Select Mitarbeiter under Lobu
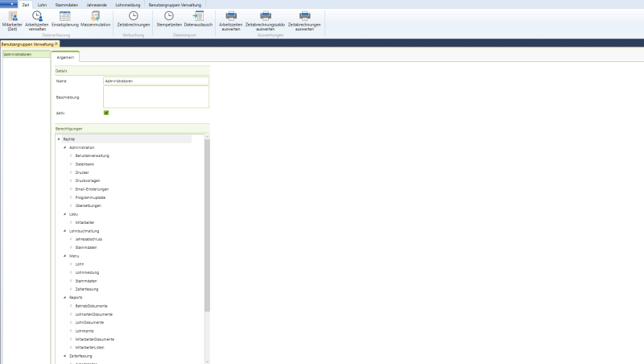Viewport: 644px width, 364px height. (85, 222)
